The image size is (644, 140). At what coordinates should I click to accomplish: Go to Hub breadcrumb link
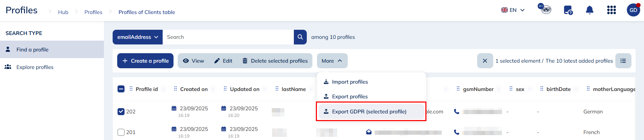[x=63, y=12]
